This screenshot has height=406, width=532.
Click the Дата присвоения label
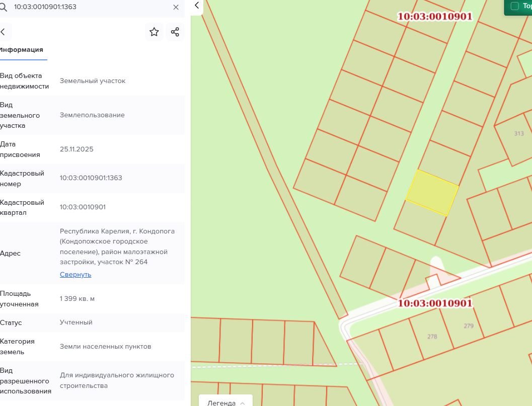[x=20, y=149]
